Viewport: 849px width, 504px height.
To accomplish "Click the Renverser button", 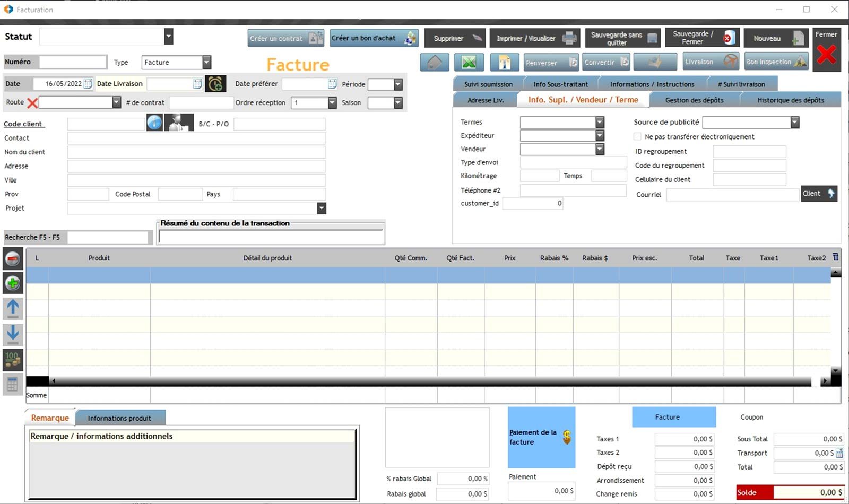I will click(x=551, y=62).
